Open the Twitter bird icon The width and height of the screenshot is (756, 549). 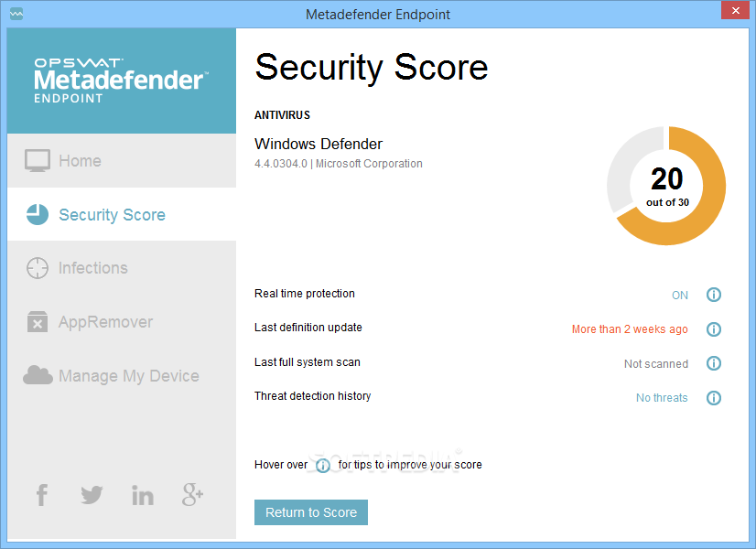point(92,495)
